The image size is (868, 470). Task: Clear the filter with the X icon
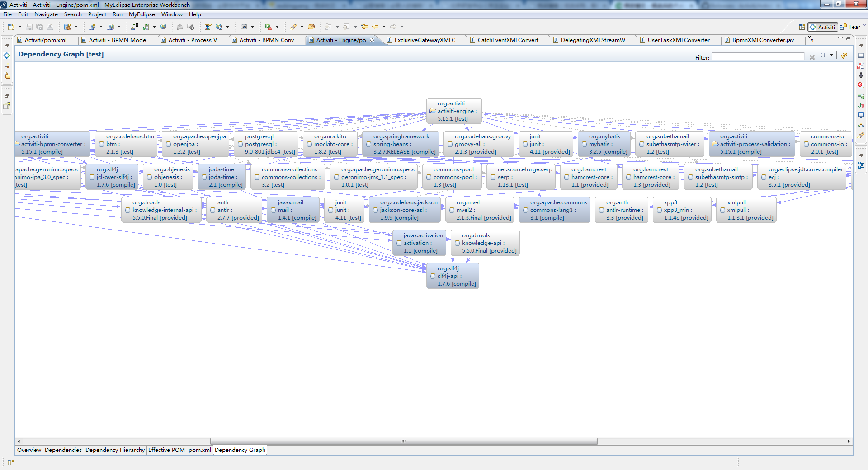coord(812,57)
